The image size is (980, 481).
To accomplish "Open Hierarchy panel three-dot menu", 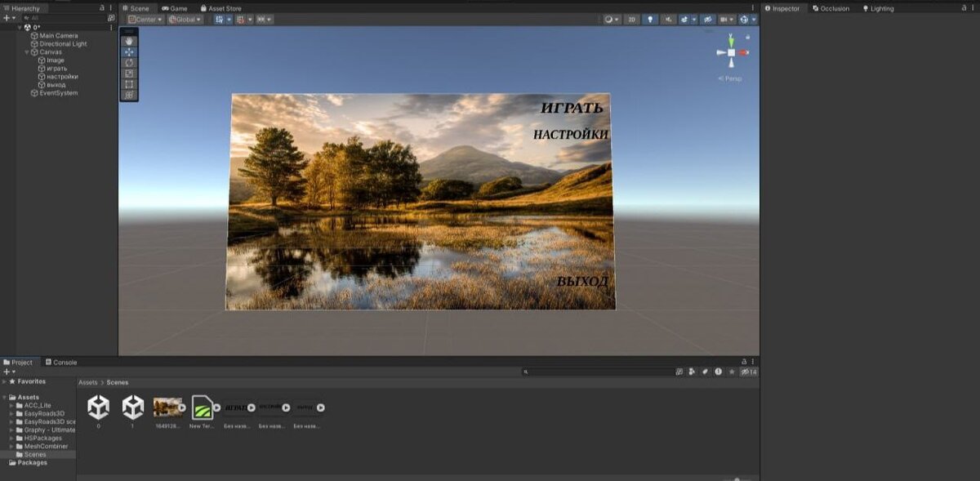I will click(x=112, y=7).
